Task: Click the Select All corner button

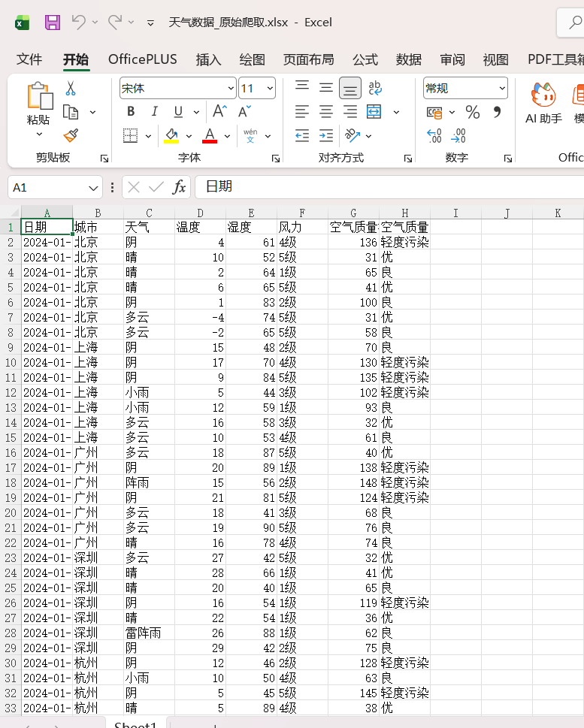Action: click(x=11, y=213)
